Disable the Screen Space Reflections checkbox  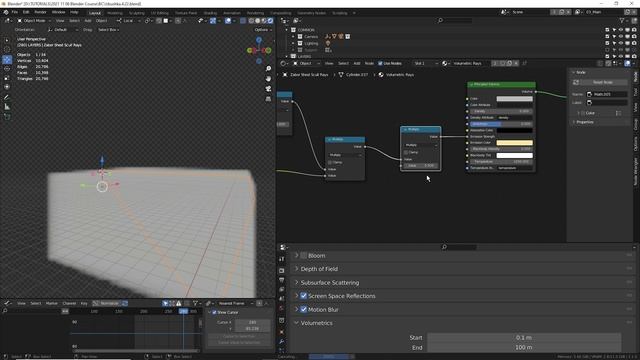304,296
